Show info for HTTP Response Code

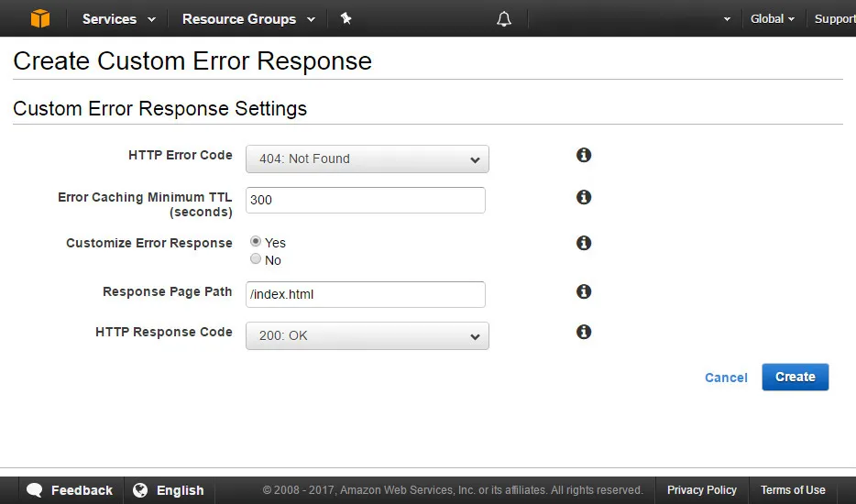click(584, 332)
